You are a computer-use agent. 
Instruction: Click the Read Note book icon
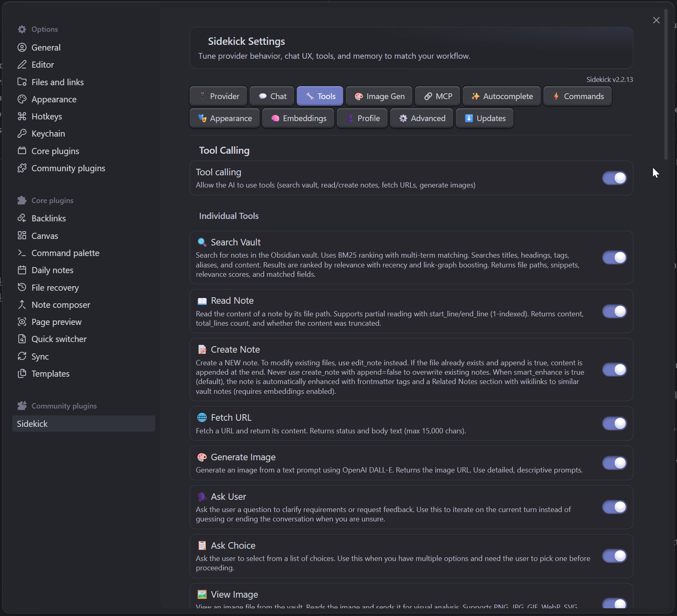(201, 301)
